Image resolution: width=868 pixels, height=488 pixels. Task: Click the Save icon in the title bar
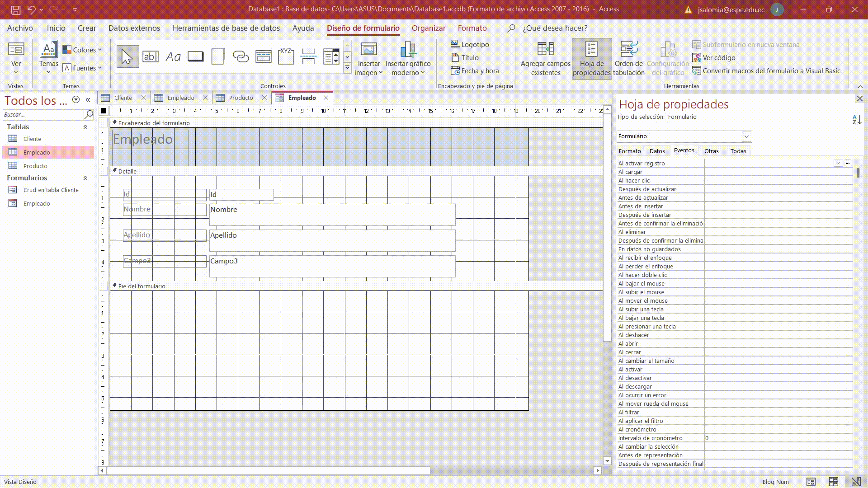[15, 9]
